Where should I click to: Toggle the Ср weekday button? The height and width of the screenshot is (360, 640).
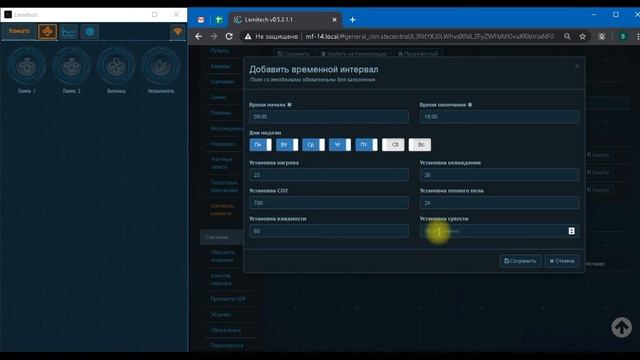[313, 144]
